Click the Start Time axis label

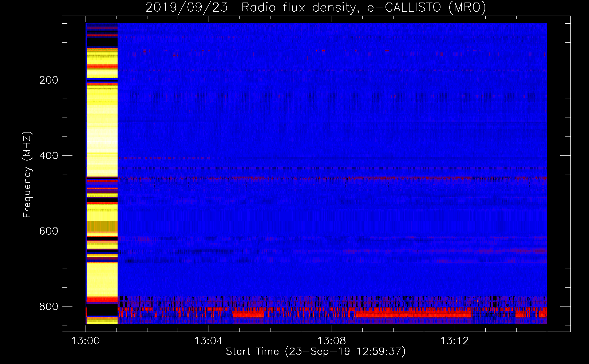[x=316, y=352]
